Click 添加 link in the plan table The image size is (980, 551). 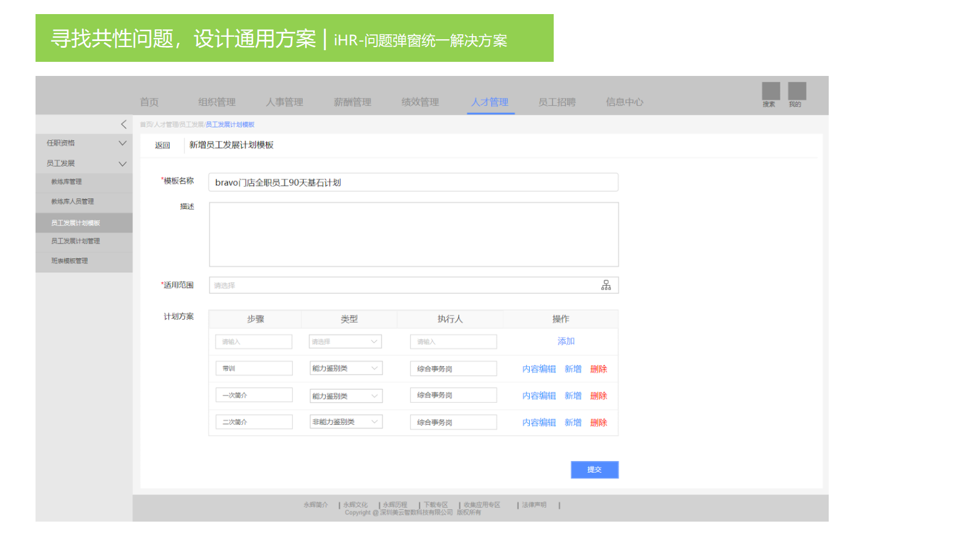[x=566, y=342]
